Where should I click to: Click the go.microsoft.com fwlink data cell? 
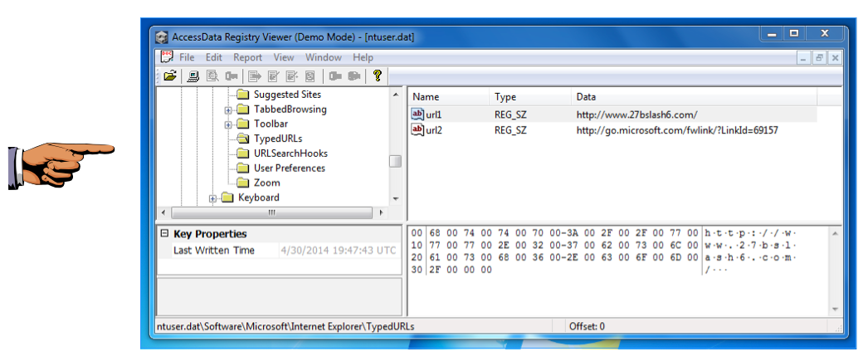[x=678, y=129]
